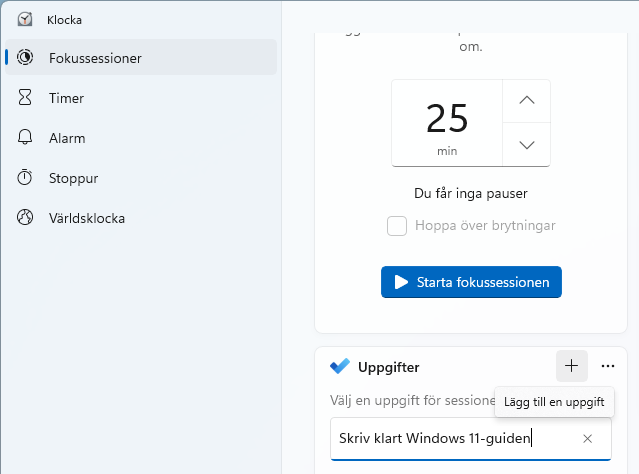Clear the task text with the X button
639x474 pixels.
588,438
